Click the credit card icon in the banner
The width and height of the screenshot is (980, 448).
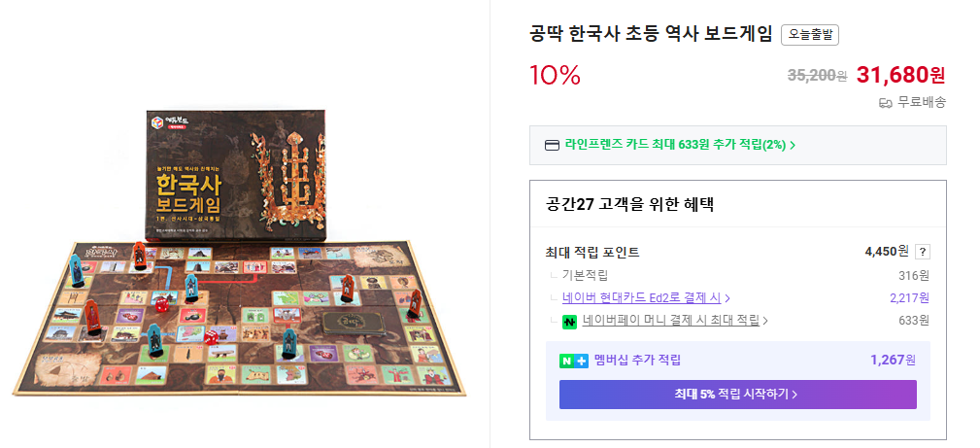point(552,145)
